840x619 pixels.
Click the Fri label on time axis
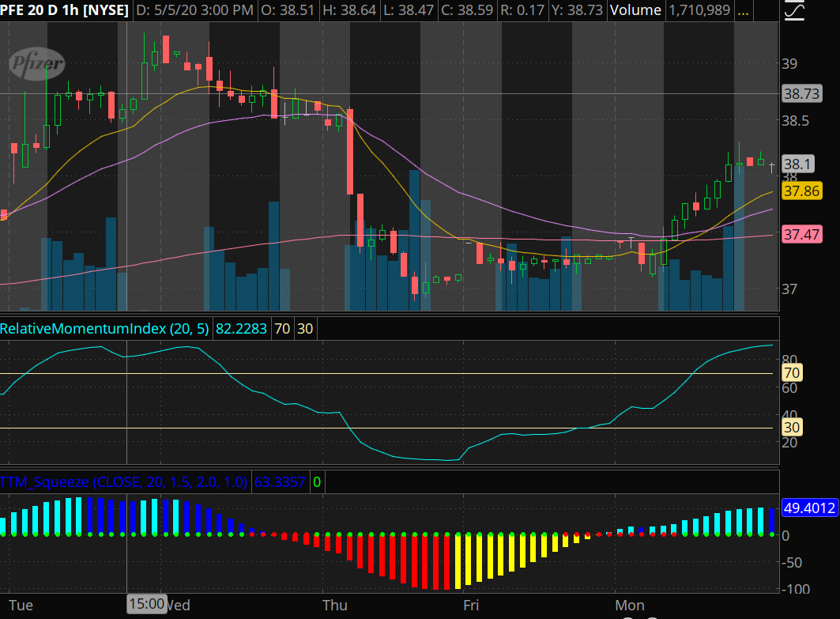(x=471, y=606)
